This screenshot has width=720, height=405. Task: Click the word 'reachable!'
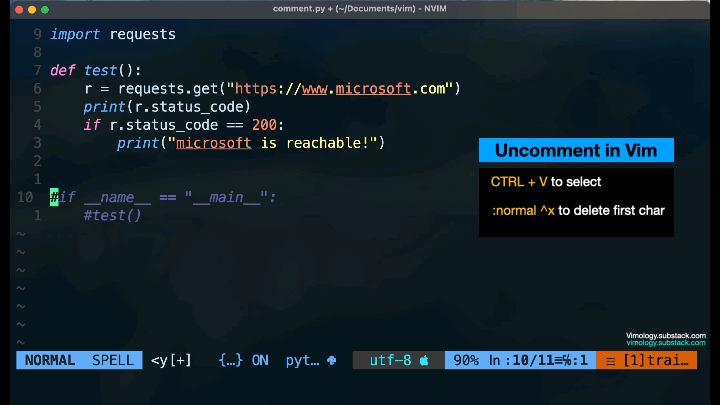tap(327, 143)
